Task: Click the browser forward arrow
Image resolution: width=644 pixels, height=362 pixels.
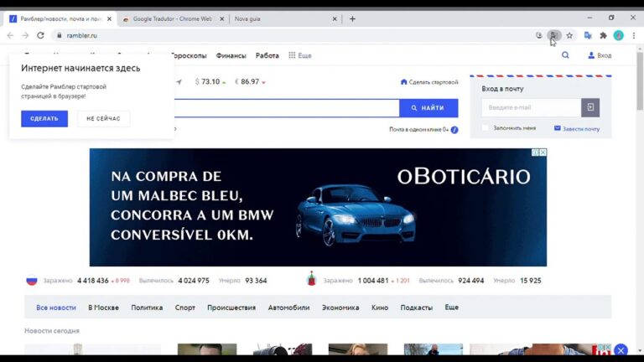Action: (x=25, y=36)
